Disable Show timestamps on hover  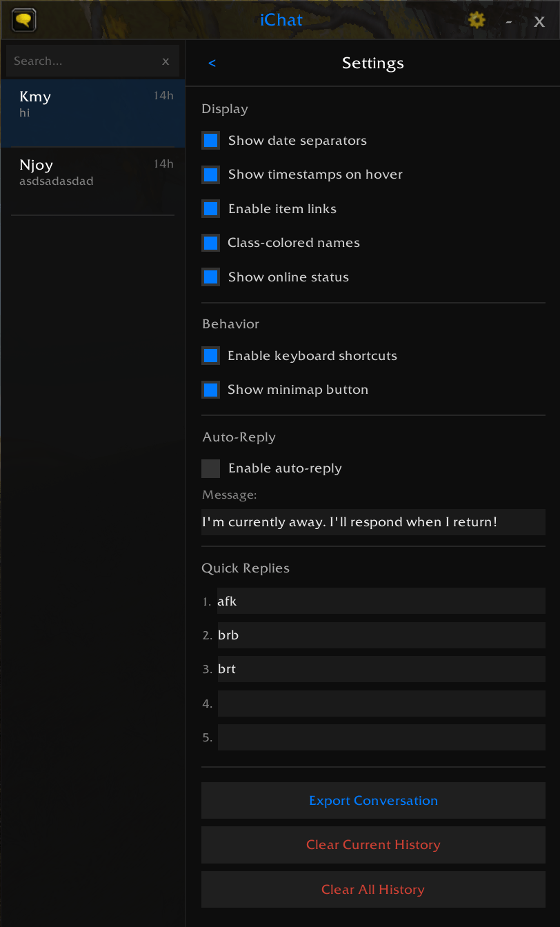pos(211,175)
